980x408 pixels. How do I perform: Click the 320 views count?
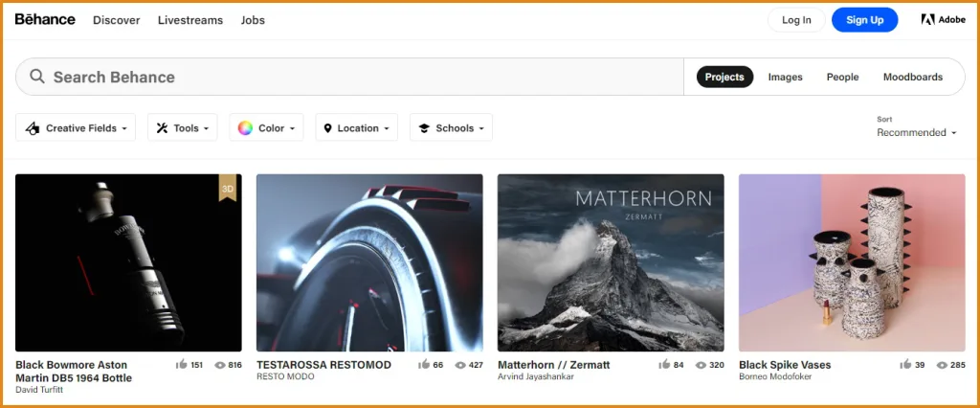click(717, 365)
